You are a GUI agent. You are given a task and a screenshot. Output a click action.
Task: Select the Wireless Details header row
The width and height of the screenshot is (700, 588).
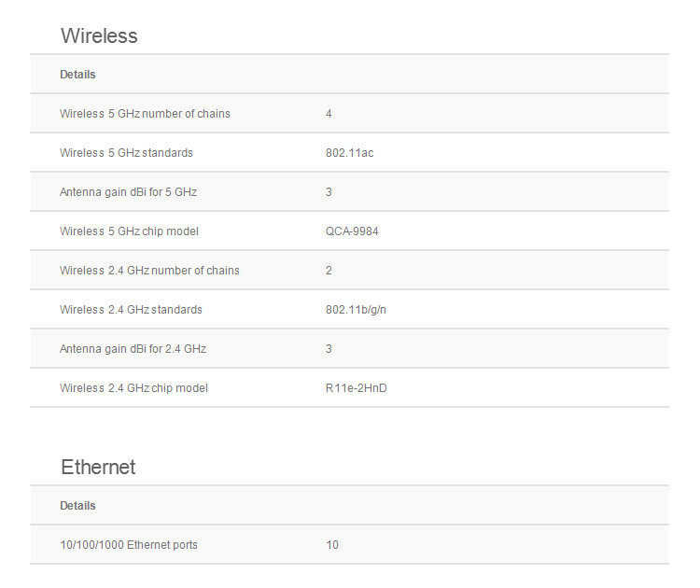pyautogui.click(x=350, y=74)
